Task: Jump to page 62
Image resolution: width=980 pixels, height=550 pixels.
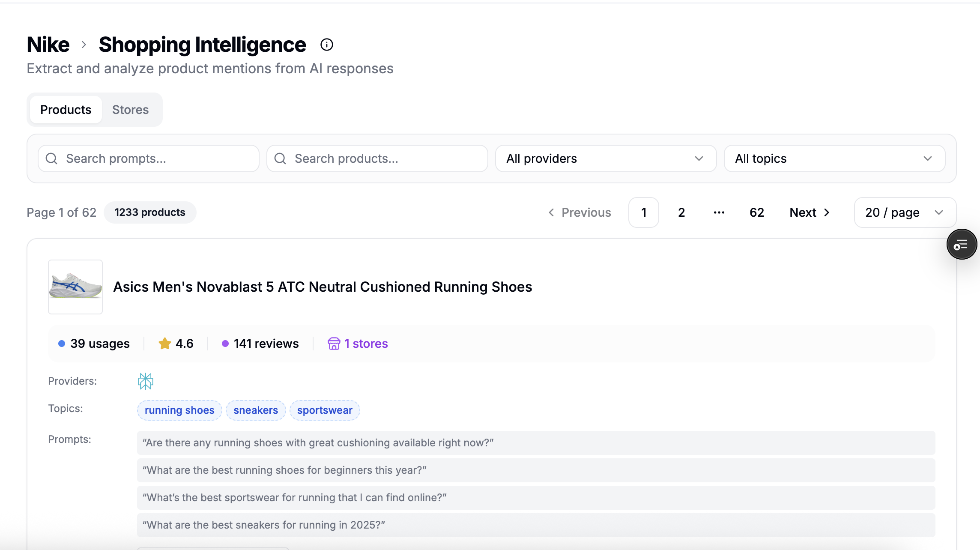Action: 756,212
